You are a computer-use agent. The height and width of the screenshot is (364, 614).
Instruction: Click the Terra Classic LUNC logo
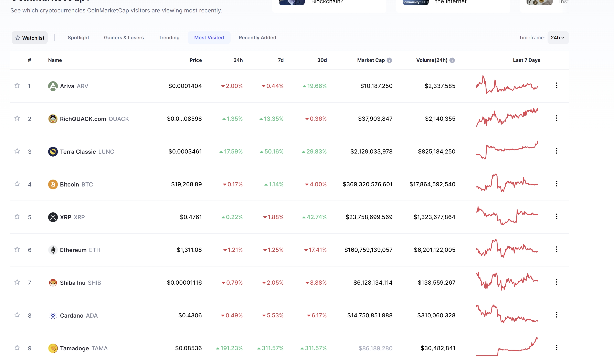(53, 152)
